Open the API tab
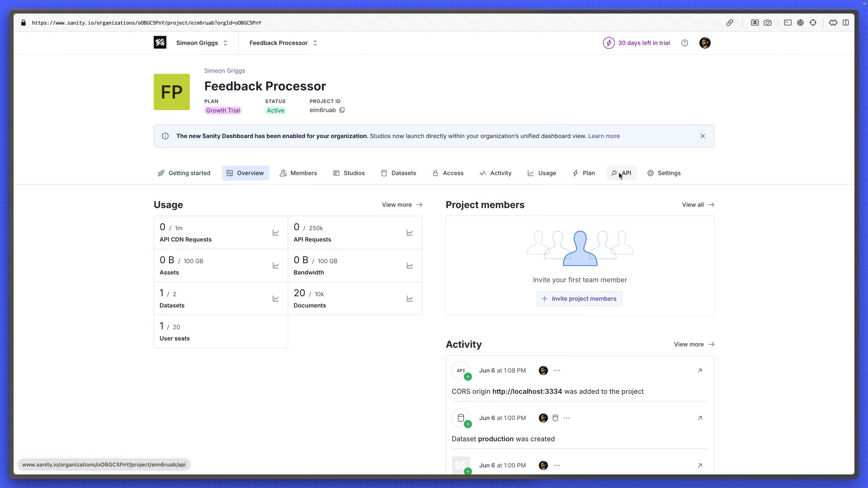This screenshot has width=868, height=488. (x=621, y=173)
